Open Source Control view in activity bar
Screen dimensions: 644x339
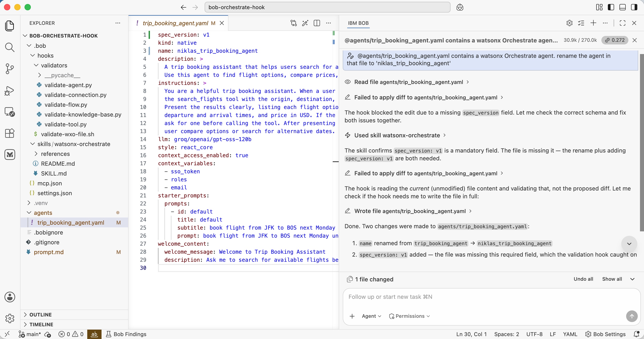click(10, 69)
